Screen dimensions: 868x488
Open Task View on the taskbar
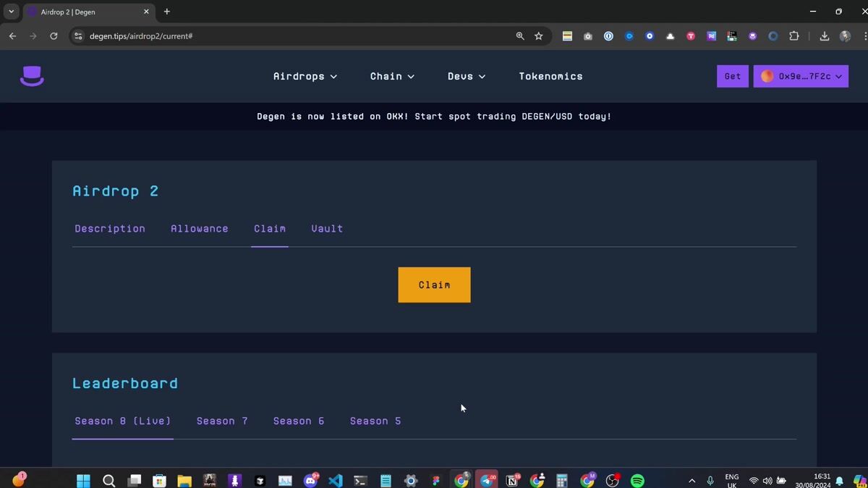[134, 481]
